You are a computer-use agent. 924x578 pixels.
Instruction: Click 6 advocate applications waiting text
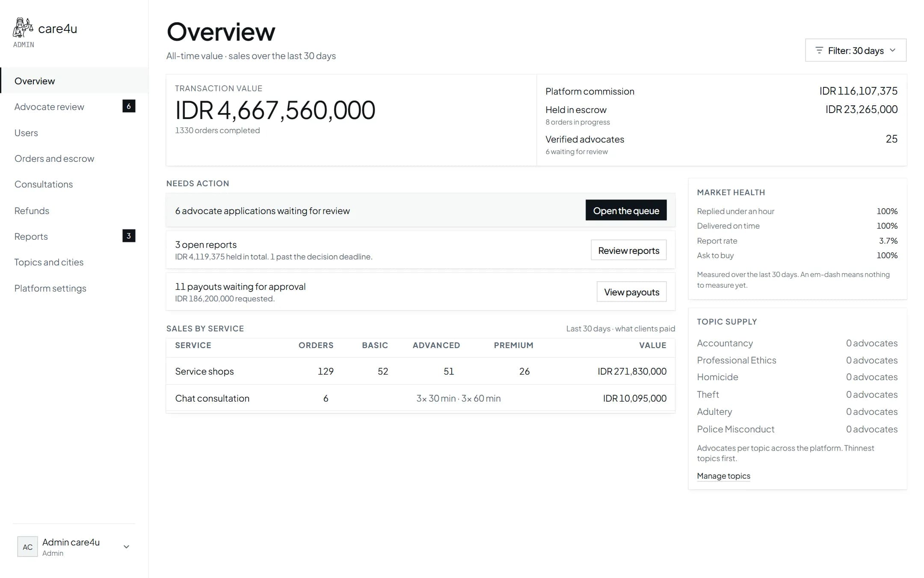(262, 211)
